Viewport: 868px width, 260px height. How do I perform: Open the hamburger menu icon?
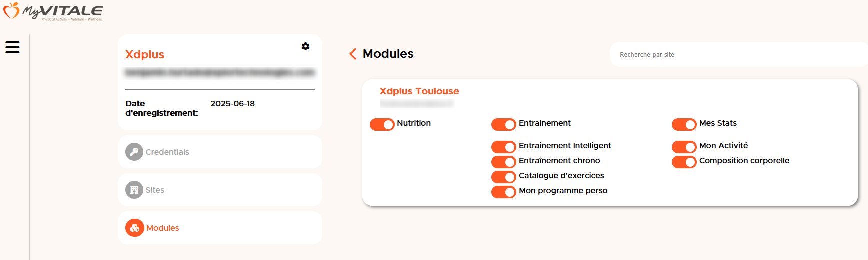click(12, 47)
